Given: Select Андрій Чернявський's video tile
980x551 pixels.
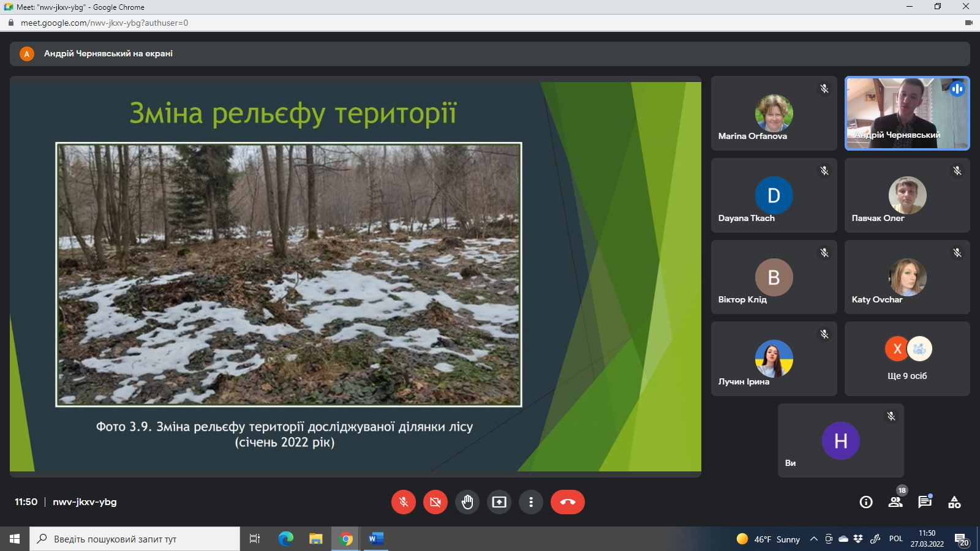Looking at the screenshot, I should point(907,113).
